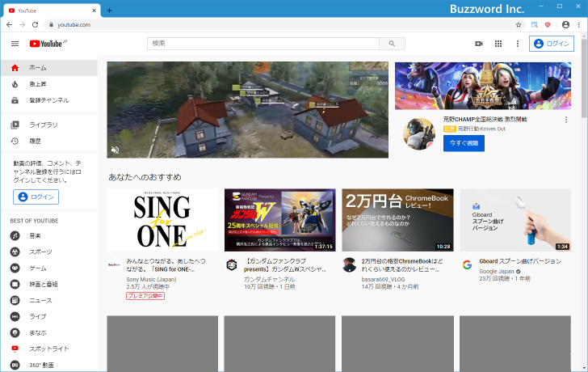Open the Chrome profile icon
This screenshot has width=588, height=372.
[x=565, y=25]
